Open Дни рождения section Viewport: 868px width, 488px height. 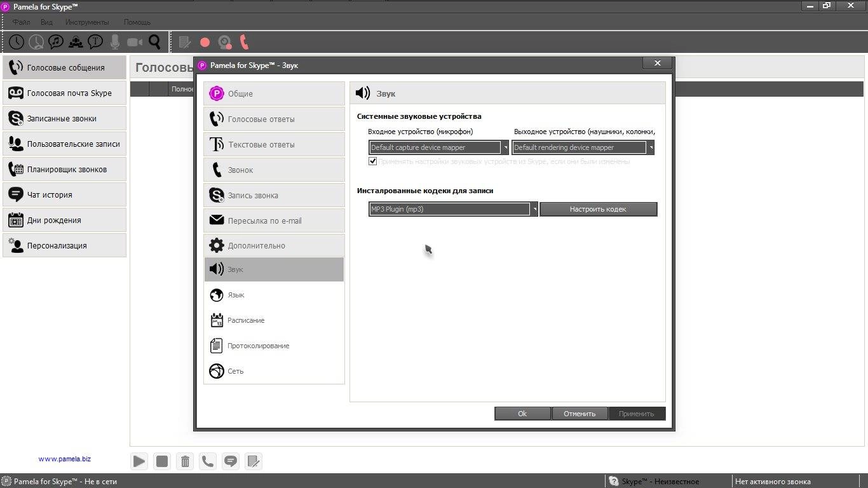[x=64, y=220]
